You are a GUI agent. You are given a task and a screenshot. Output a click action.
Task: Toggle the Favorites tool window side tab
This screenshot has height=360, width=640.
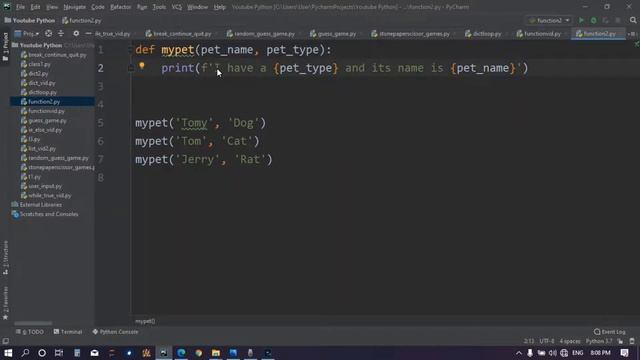coord(5,302)
